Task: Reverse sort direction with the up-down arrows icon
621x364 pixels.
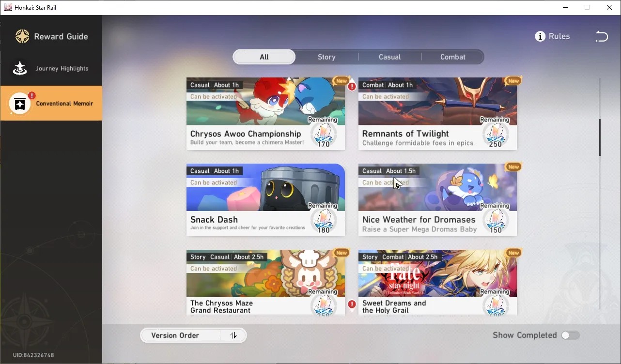Action: [233, 335]
